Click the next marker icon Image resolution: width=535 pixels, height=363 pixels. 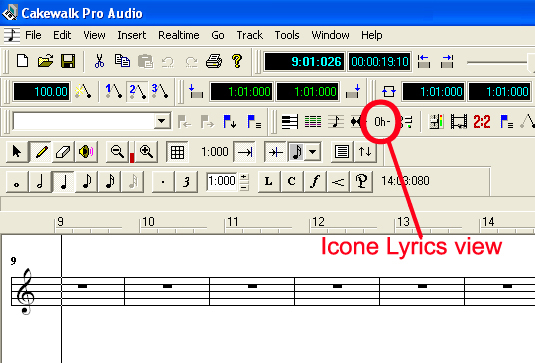pos(207,122)
